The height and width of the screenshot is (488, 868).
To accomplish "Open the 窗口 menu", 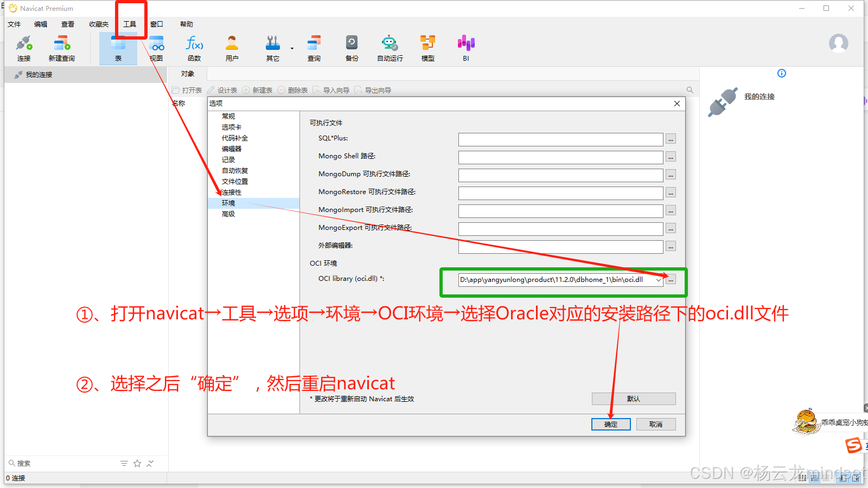I will click(157, 24).
